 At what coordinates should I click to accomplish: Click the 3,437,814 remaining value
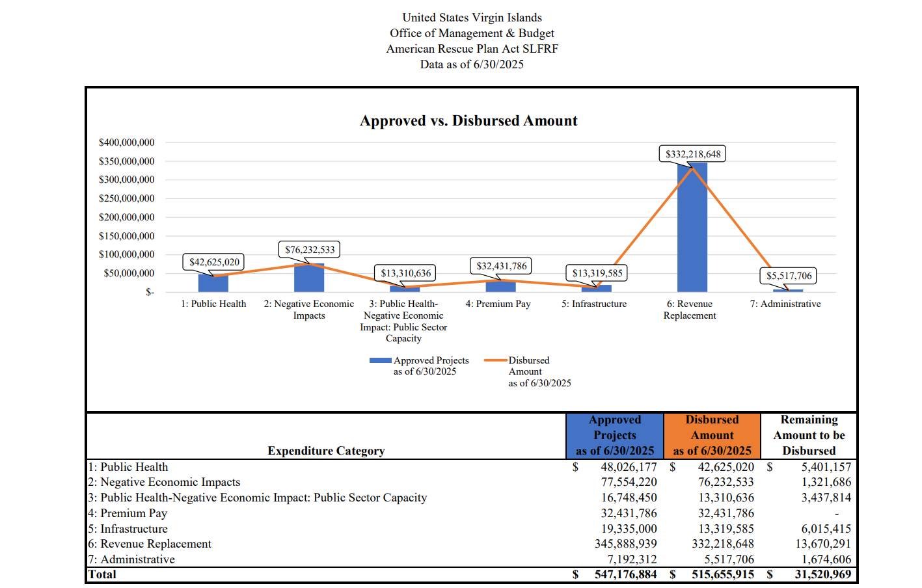(x=826, y=498)
